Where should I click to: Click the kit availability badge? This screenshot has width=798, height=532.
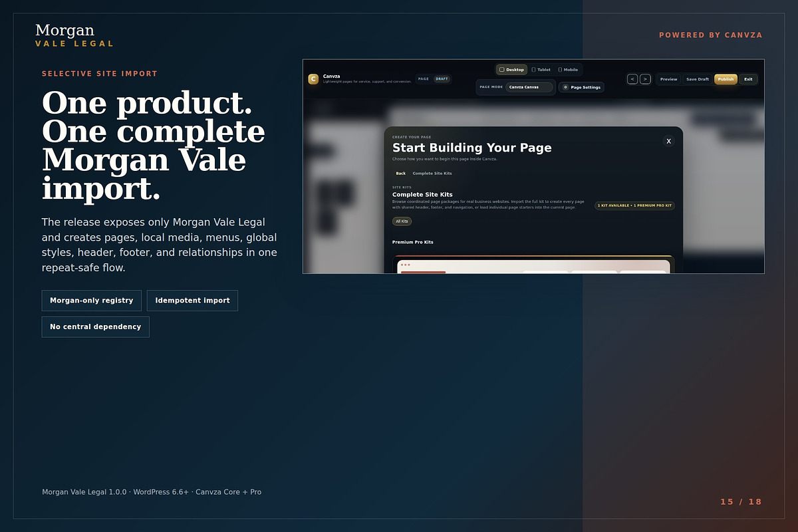[634, 206]
